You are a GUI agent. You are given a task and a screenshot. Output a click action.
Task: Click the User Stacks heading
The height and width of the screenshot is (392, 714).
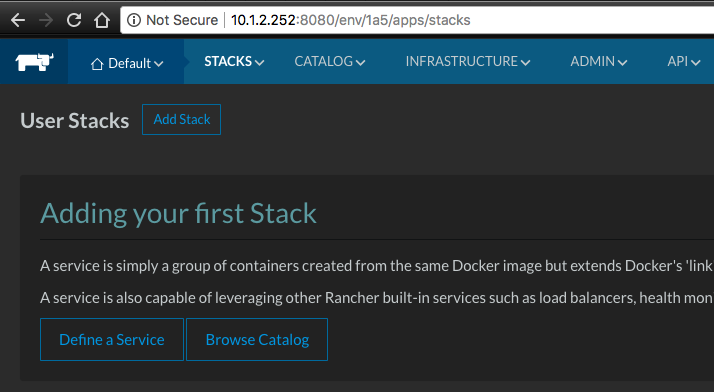click(x=75, y=121)
